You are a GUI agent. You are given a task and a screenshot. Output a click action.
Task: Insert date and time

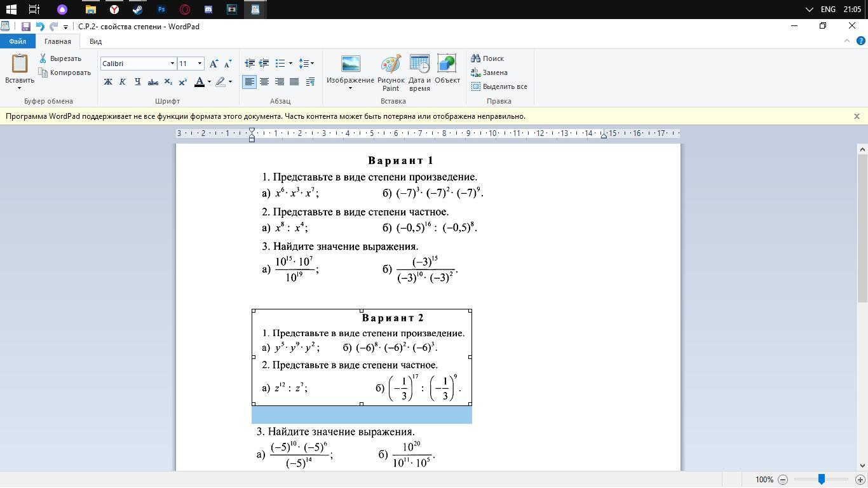pyautogui.click(x=419, y=65)
